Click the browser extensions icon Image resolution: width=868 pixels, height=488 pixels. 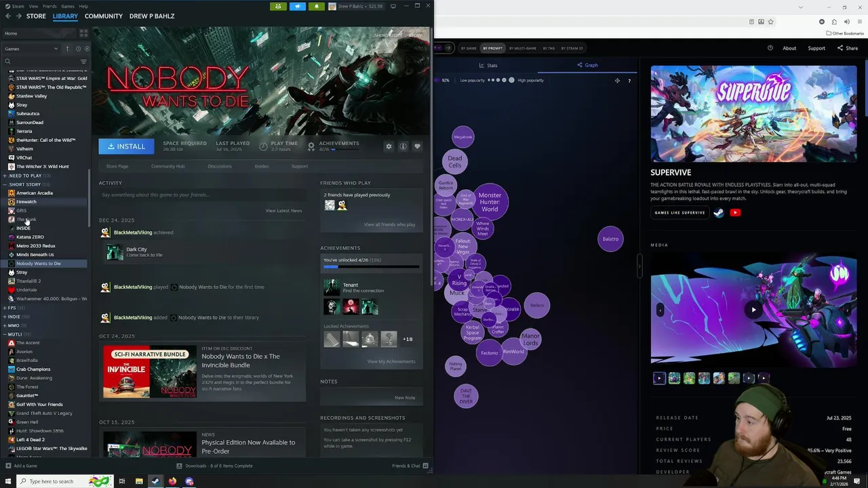(x=834, y=22)
